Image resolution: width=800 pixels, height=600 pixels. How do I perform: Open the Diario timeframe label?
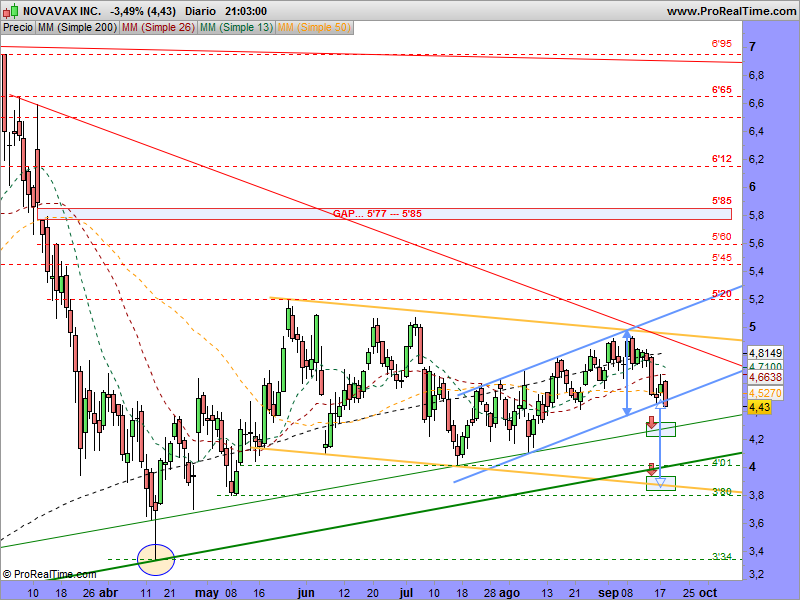click(x=199, y=11)
